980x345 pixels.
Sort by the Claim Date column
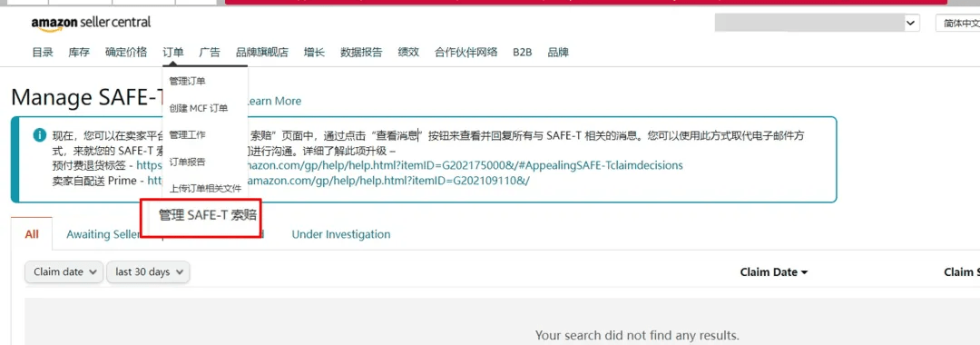[x=774, y=271]
